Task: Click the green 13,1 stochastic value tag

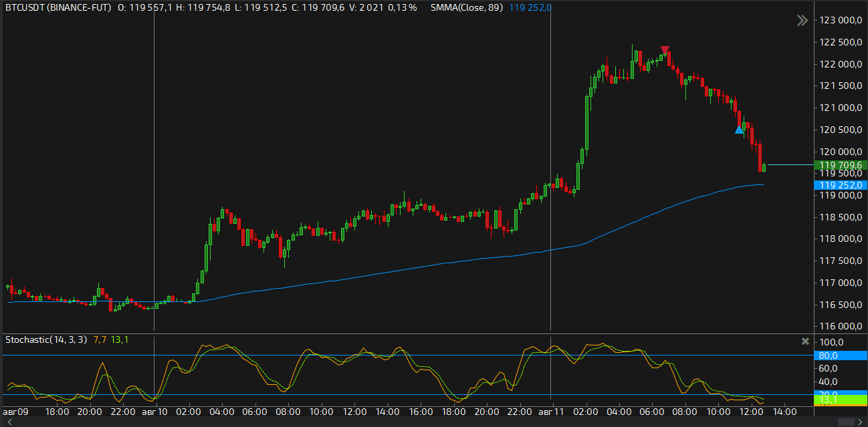Action: tap(840, 400)
